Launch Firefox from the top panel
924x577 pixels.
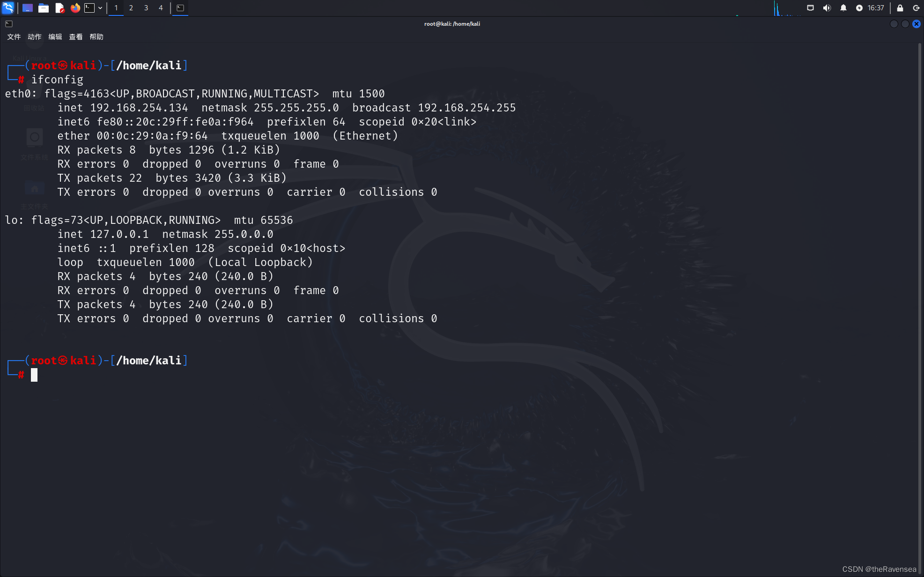[75, 8]
